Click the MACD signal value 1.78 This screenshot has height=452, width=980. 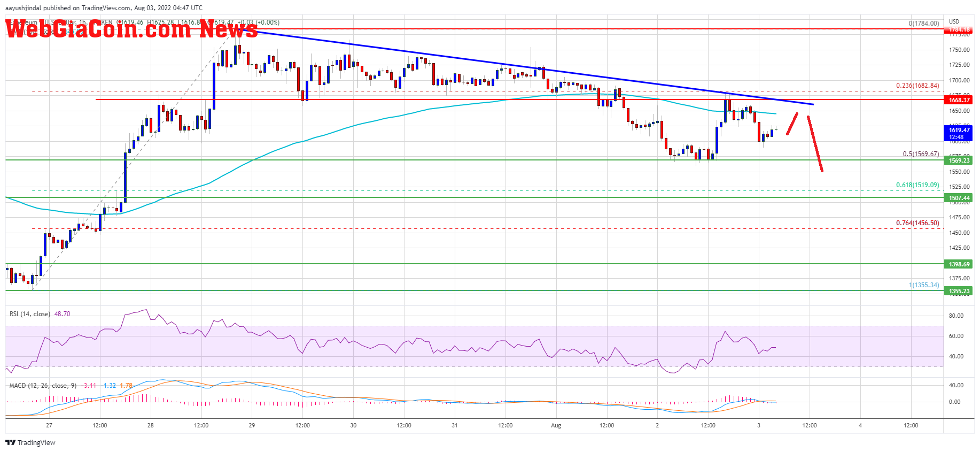click(x=126, y=386)
